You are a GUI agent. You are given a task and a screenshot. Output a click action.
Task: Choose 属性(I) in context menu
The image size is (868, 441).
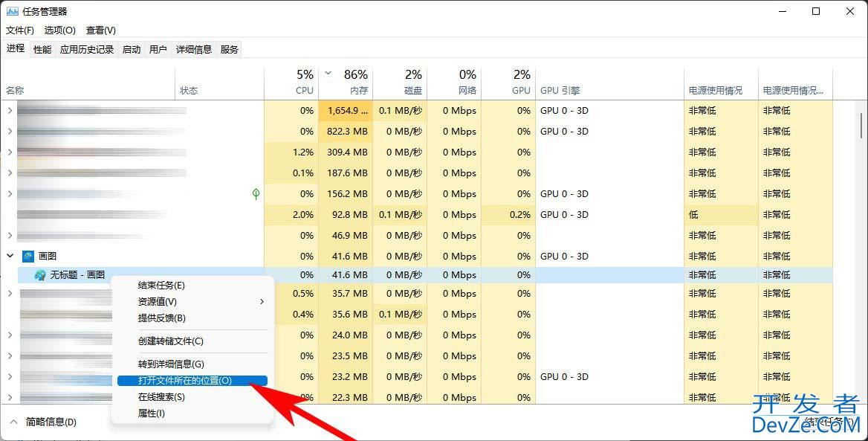pyautogui.click(x=192, y=413)
